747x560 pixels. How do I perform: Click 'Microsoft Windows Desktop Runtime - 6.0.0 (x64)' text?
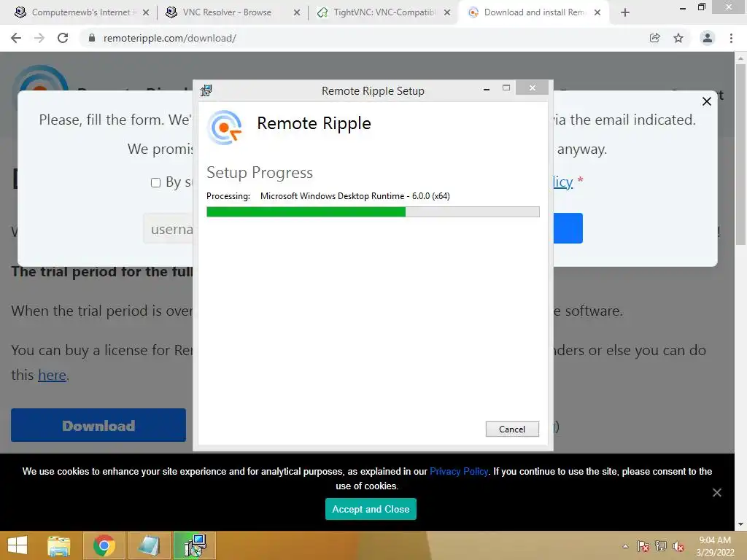point(355,195)
